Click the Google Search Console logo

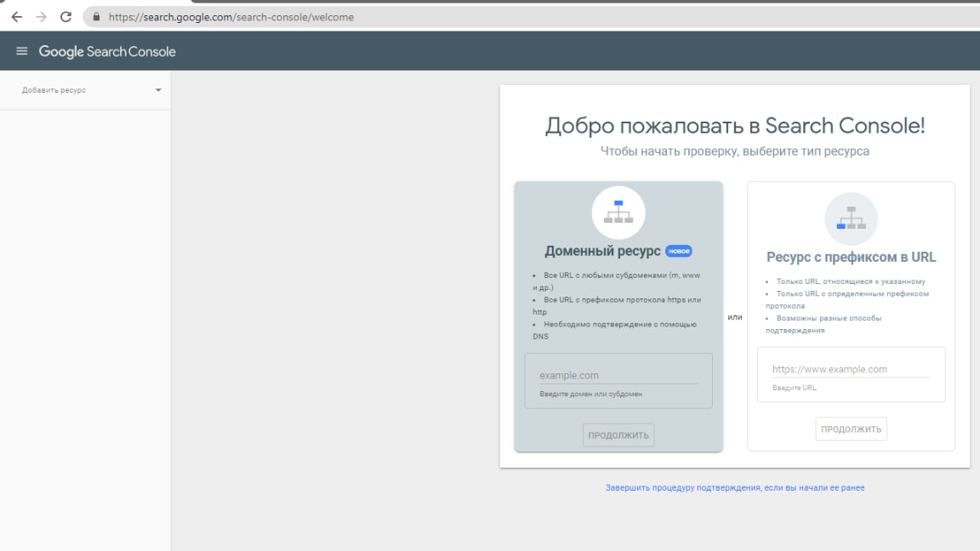107,51
